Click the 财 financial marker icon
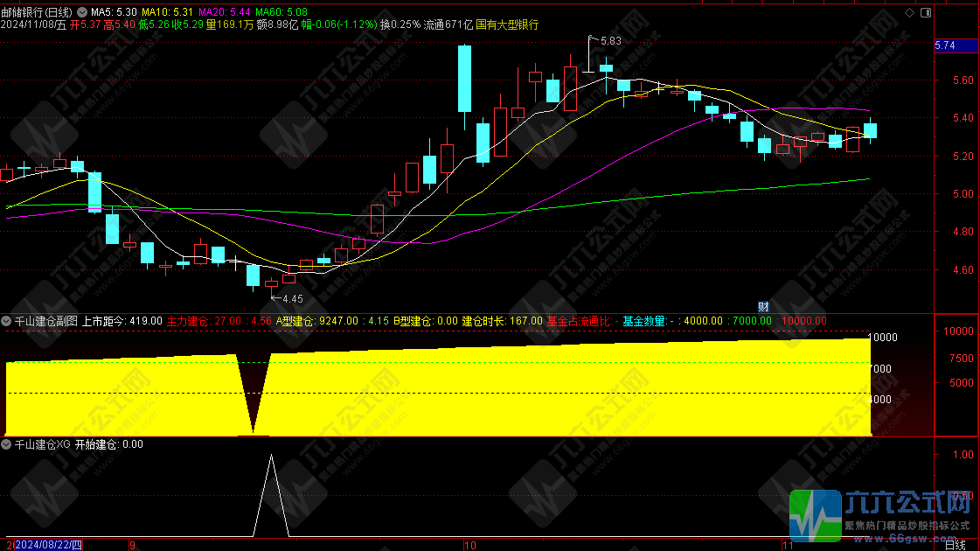Viewport: 980px width, 551px height. pos(762,306)
